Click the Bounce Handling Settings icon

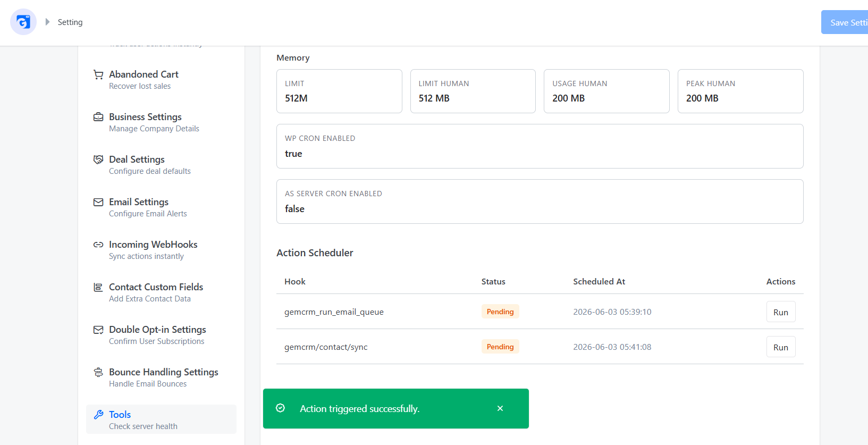point(98,372)
